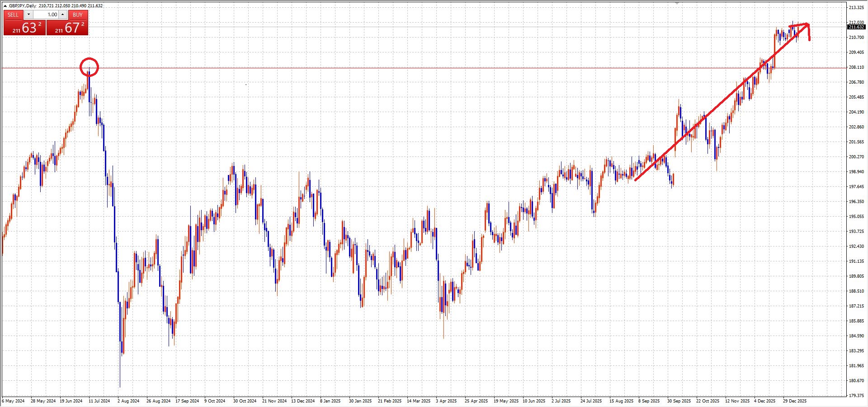Click the 30 Oct 2024 date label

245,401
